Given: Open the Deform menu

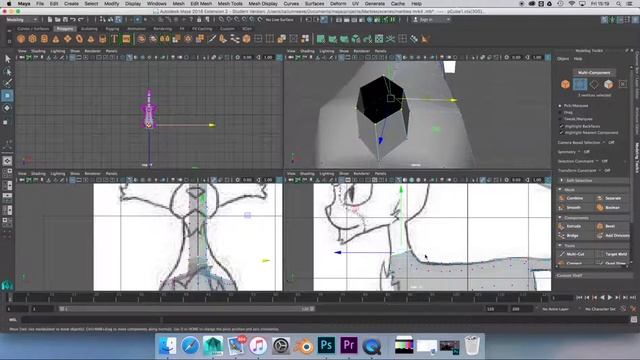Looking at the screenshot, I should [338, 4].
